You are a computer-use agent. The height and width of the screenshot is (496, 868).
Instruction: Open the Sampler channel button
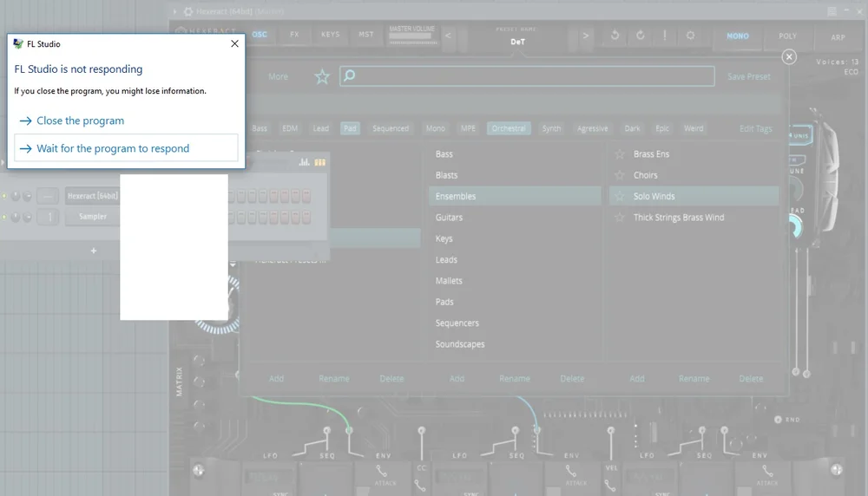pos(93,217)
